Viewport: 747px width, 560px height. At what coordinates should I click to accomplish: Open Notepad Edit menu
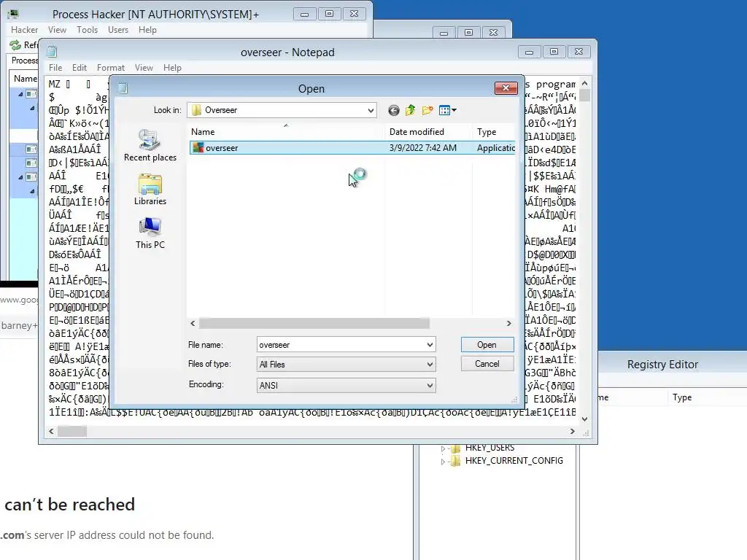click(x=79, y=68)
